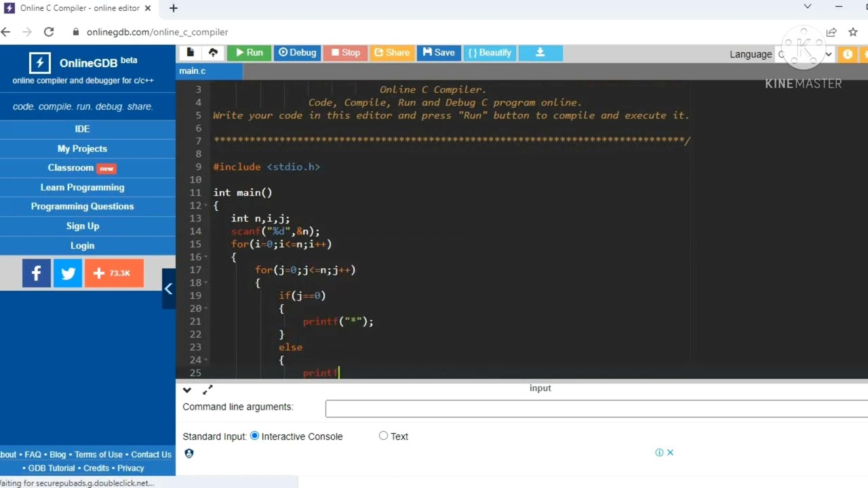Click the int main() line
The width and height of the screenshot is (868, 488).
243,192
